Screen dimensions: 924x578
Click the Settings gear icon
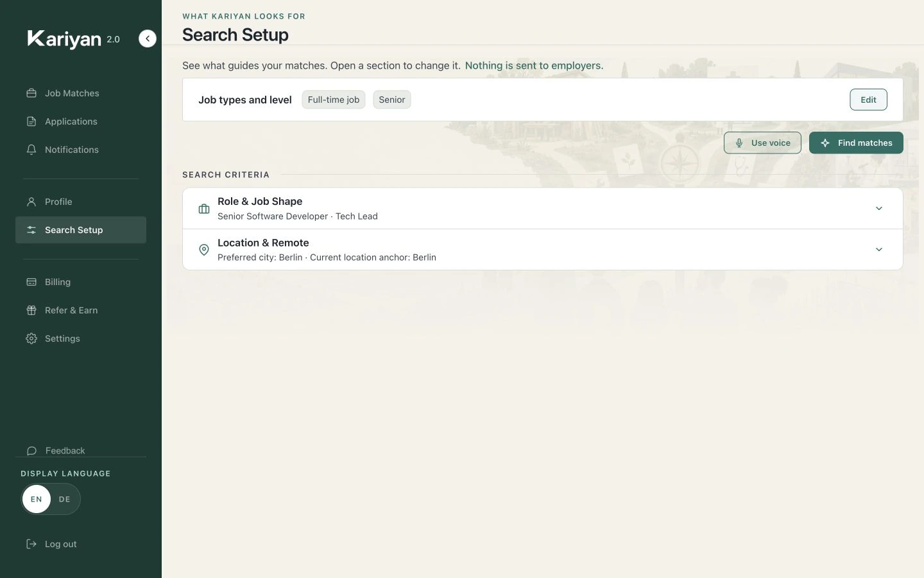coord(31,338)
